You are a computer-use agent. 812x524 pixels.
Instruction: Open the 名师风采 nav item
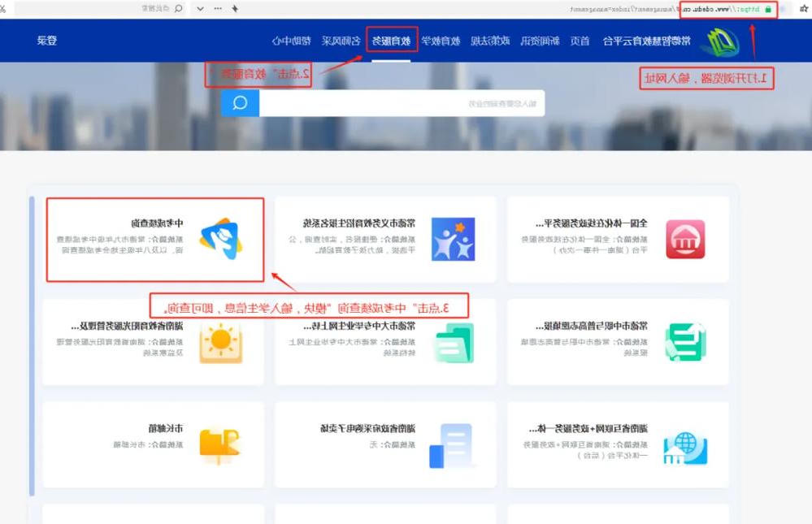click(341, 41)
